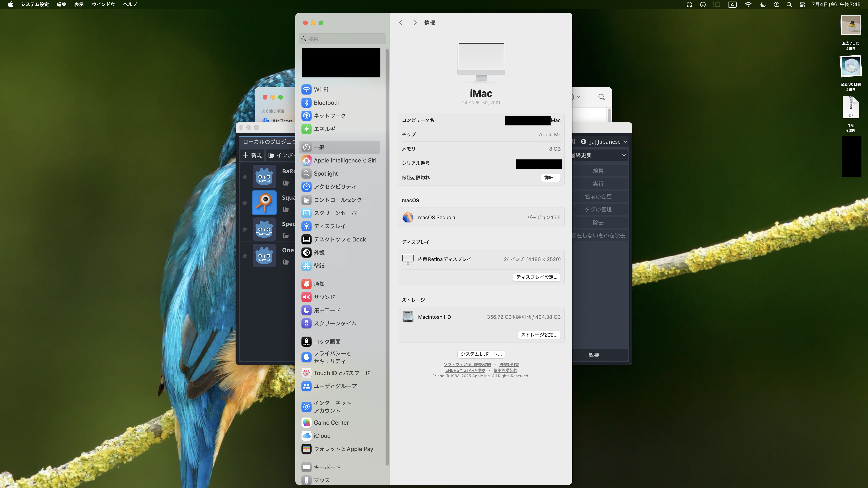This screenshot has width=868, height=488.
Task: Open ユーザとグループ settings
Action: click(x=340, y=386)
